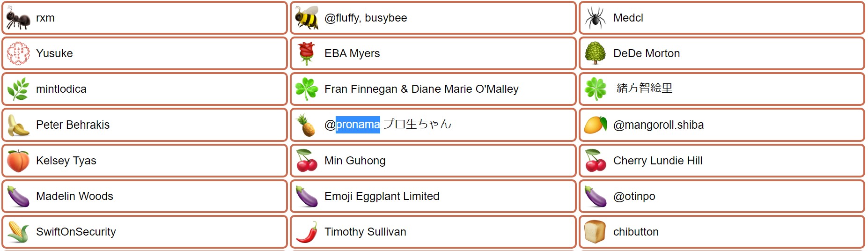Click the highlighted pronama text
Screen dimensions: 868x251
coord(358,125)
